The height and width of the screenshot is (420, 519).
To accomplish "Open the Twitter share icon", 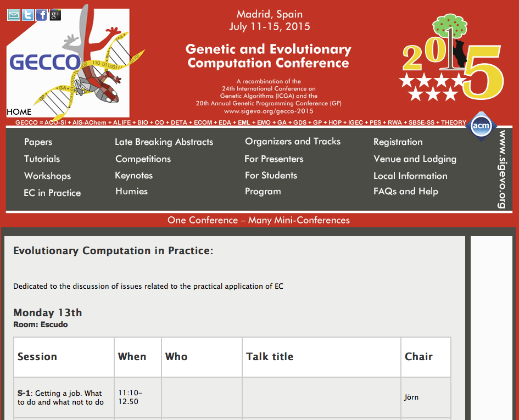I will point(28,15).
